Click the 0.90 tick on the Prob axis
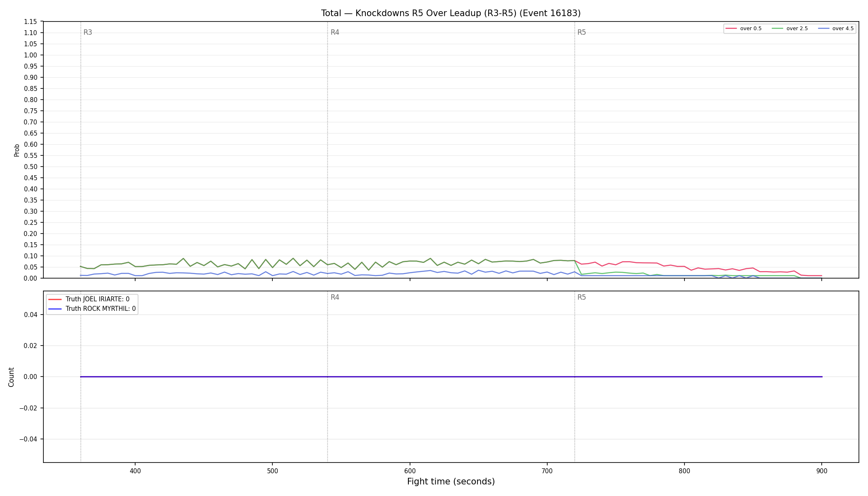Image resolution: width=868 pixels, height=496 pixels. click(31, 78)
